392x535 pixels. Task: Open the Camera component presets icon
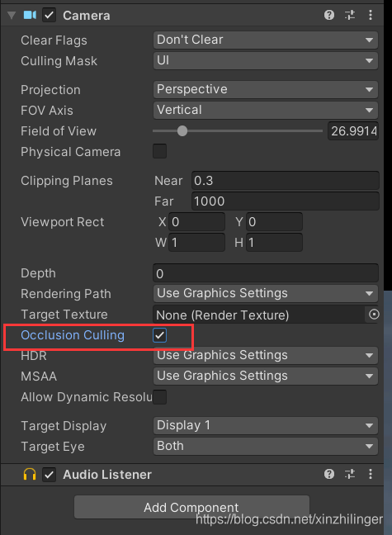pyautogui.click(x=350, y=15)
